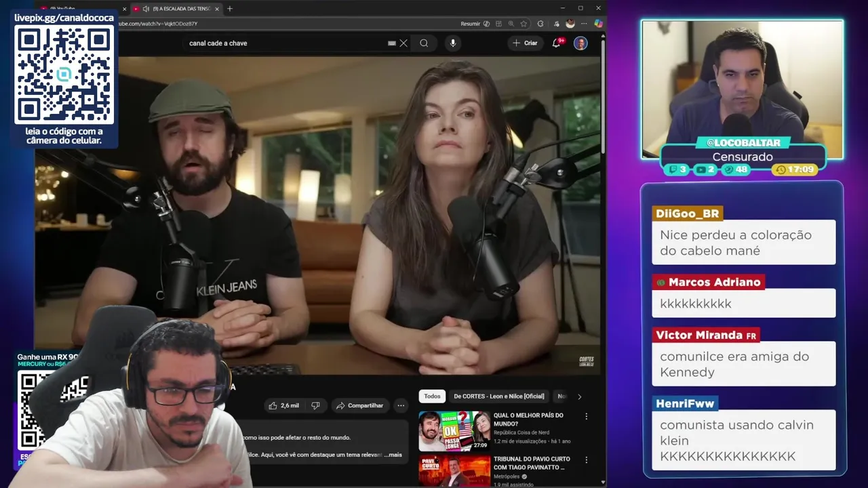Click the YouTube search magnifier button

click(424, 43)
